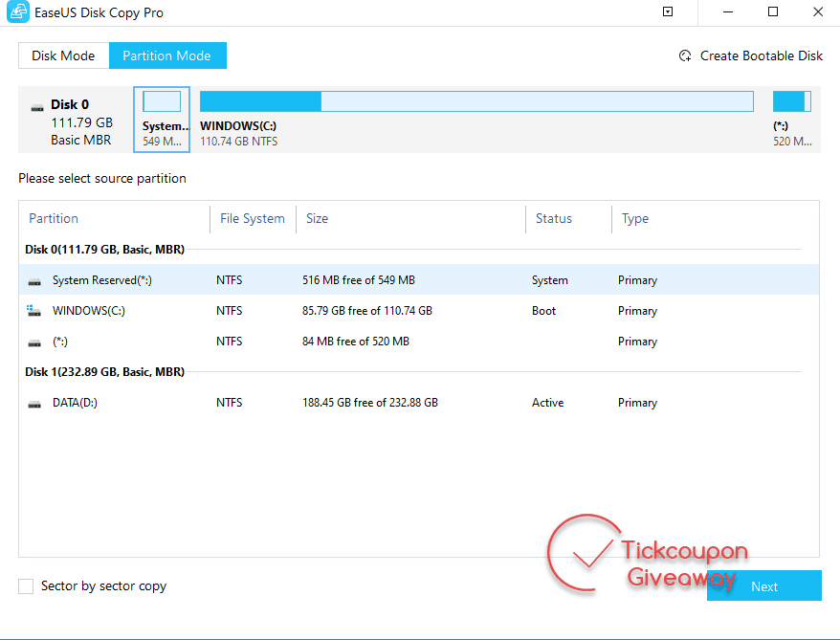The height and width of the screenshot is (640, 840).
Task: Click the System Reserved row drive icon
Action: point(35,281)
